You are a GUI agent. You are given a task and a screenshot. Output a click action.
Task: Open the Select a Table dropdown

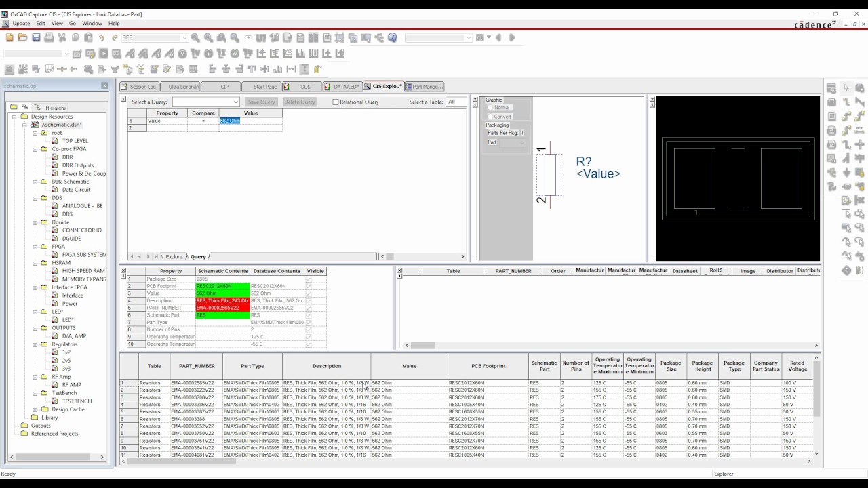(456, 102)
